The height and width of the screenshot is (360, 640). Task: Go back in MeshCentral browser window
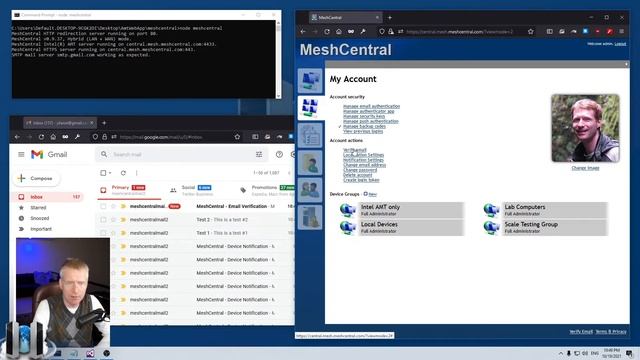tap(303, 31)
